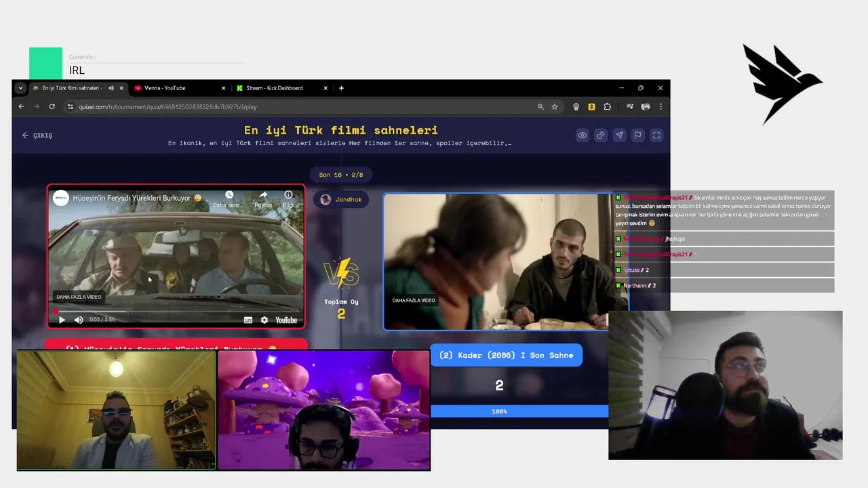Close the En iyi Türk filmi tab
The width and height of the screenshot is (868, 488).
pyautogui.click(x=121, y=88)
